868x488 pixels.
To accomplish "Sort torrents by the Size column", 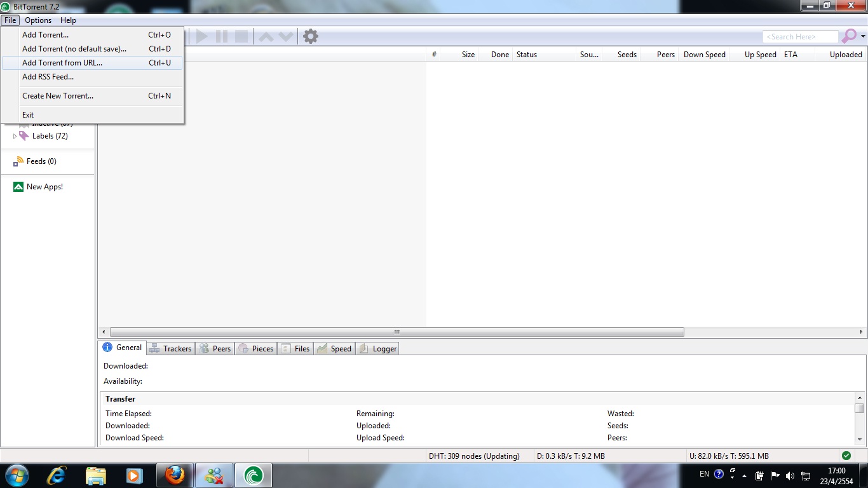I will pyautogui.click(x=460, y=55).
